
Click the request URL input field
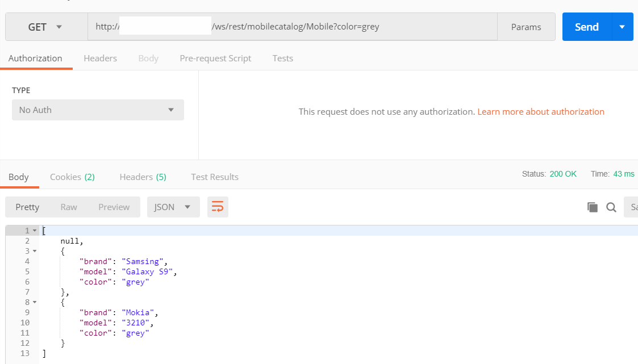[293, 27]
